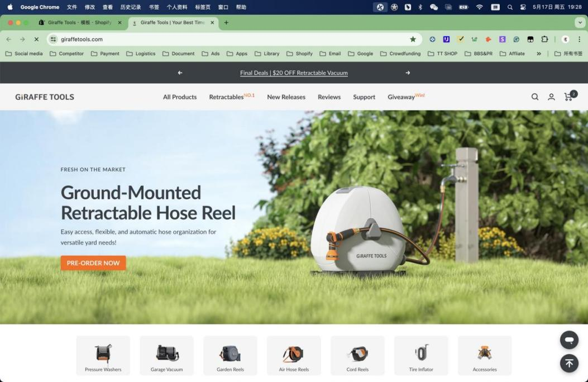Click the GIRAFFE TOOLS logo

[45, 97]
